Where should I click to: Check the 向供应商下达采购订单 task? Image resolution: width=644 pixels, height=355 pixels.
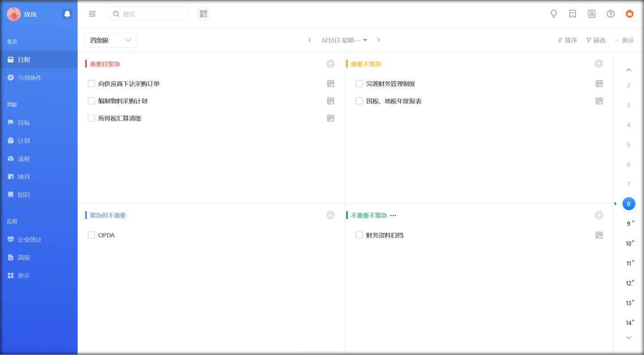coord(91,84)
